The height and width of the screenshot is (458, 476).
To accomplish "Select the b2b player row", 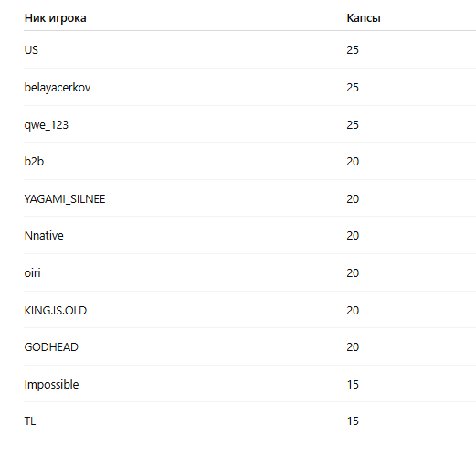I will 249,161.
